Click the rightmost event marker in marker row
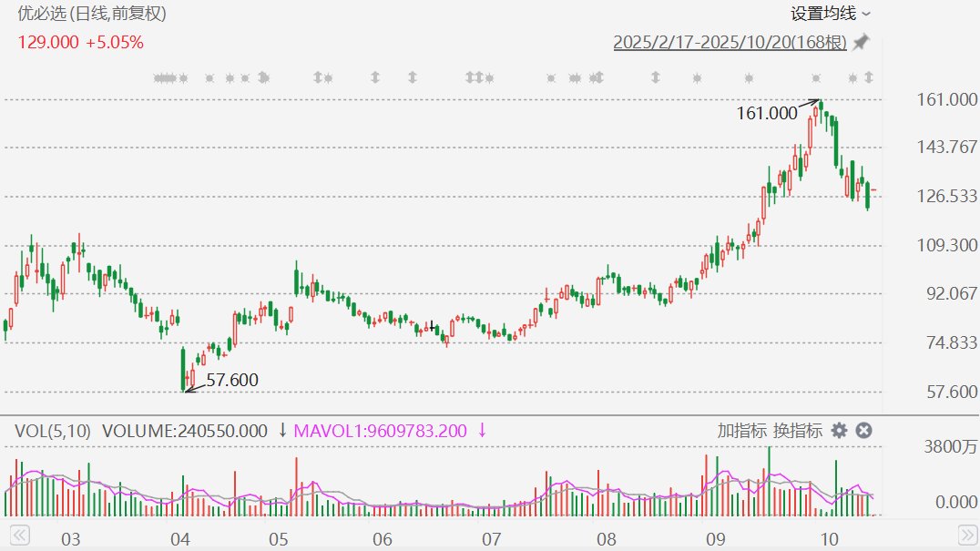 [x=869, y=78]
